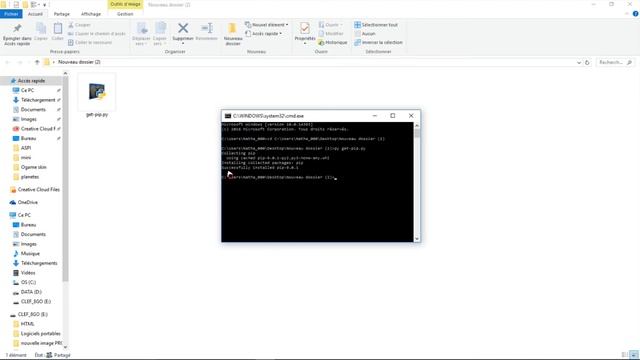
Task: Click Sélectionner tout
Action: 376,25
